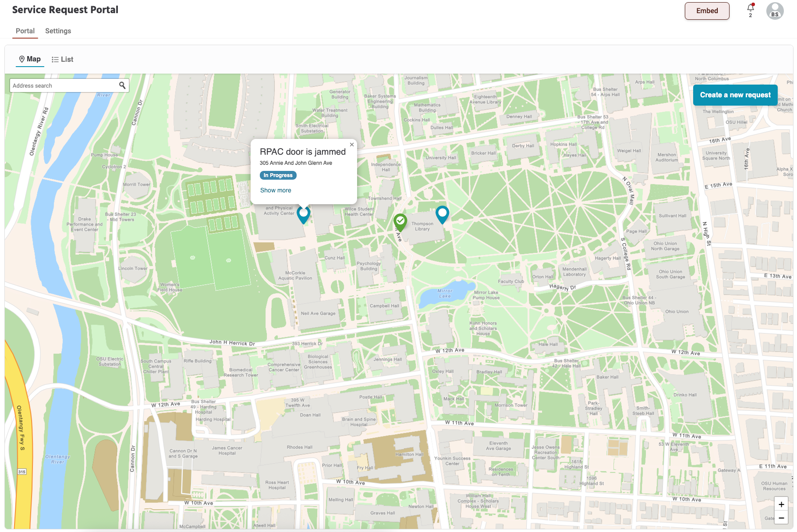Switch to the Portal tab

(x=25, y=31)
